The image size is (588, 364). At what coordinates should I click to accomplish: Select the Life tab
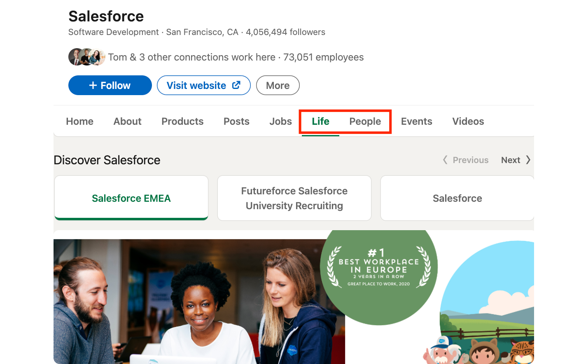(320, 121)
